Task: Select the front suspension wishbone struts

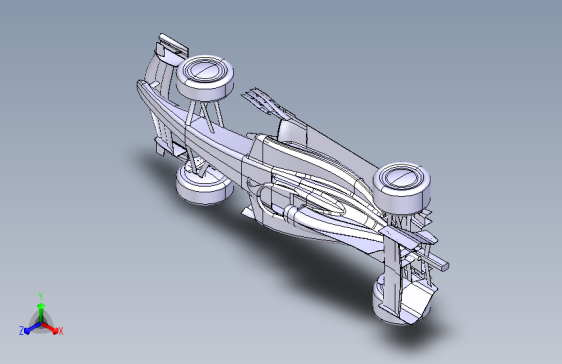Action: tap(205, 115)
